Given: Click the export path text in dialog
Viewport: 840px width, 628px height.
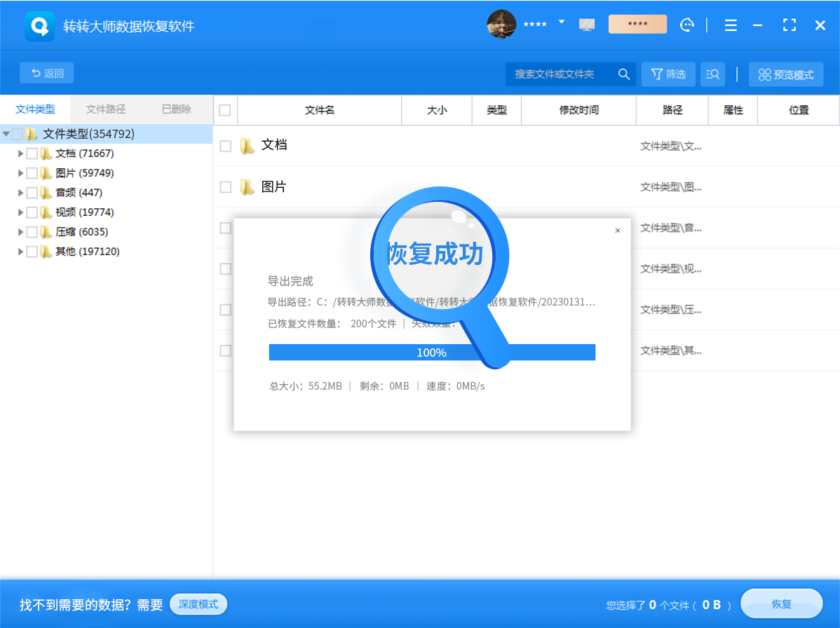Looking at the screenshot, I should tap(431, 302).
